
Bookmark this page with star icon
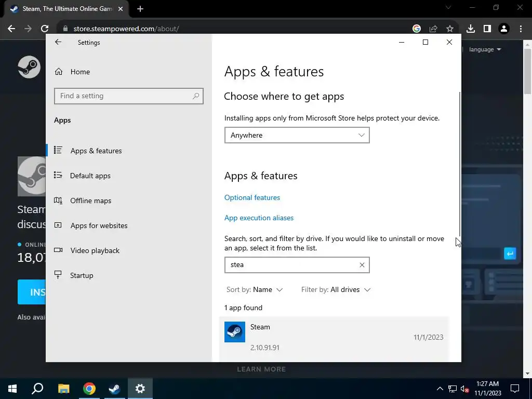coord(450,29)
